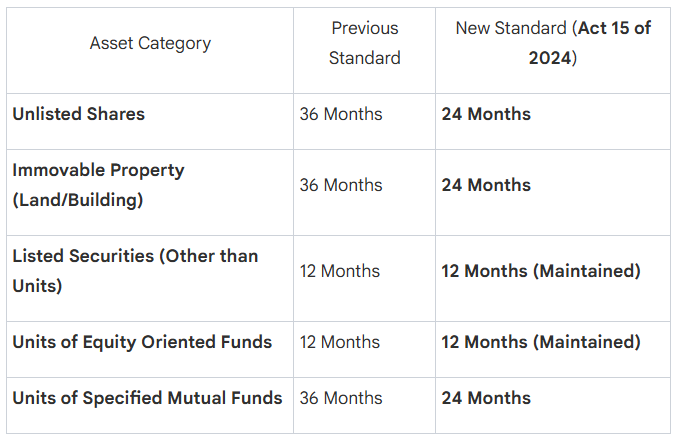Image resolution: width=675 pixels, height=436 pixels.
Task: Click 24 Months in Unlisted Shares row
Action: coord(486,114)
